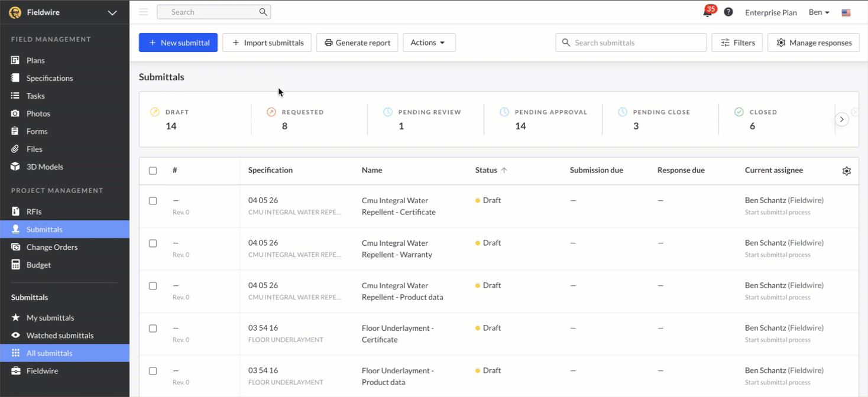Screen dimensions: 868x397
Task: Click the help question mark icon
Action: (x=728, y=12)
